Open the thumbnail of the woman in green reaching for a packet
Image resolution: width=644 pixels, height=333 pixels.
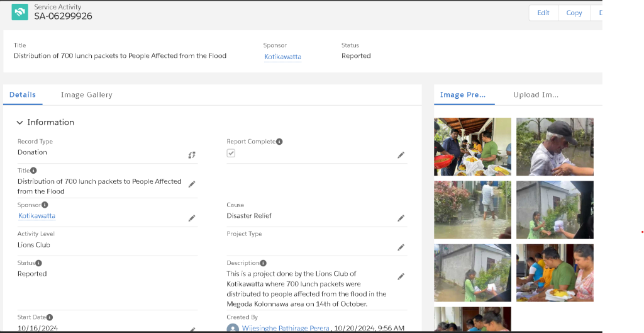555,210
